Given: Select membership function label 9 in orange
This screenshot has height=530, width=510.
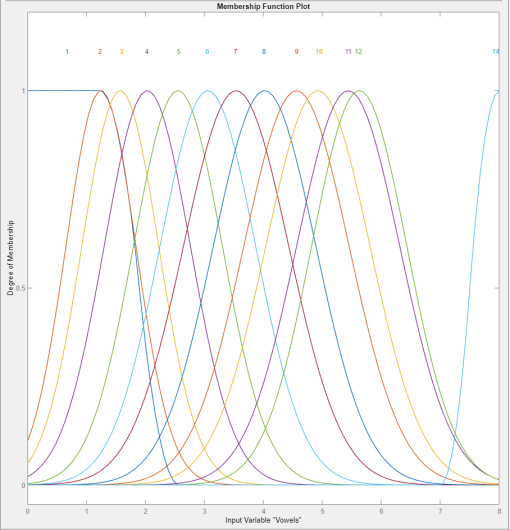Looking at the screenshot, I should click(296, 52).
